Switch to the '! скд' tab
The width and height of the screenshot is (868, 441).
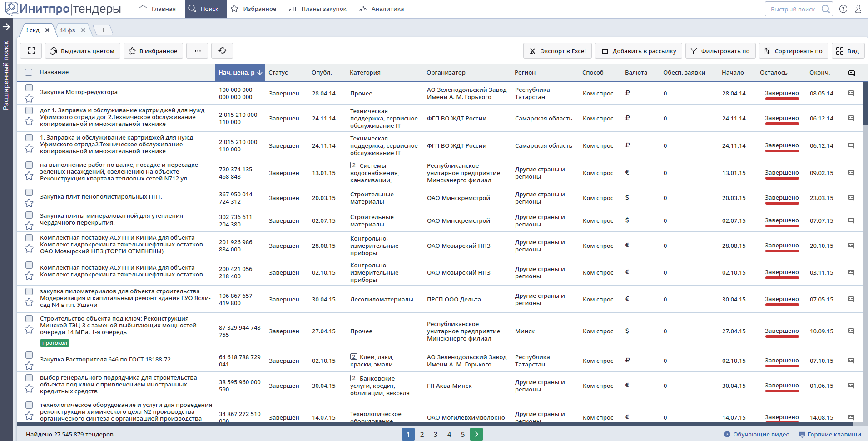33,30
